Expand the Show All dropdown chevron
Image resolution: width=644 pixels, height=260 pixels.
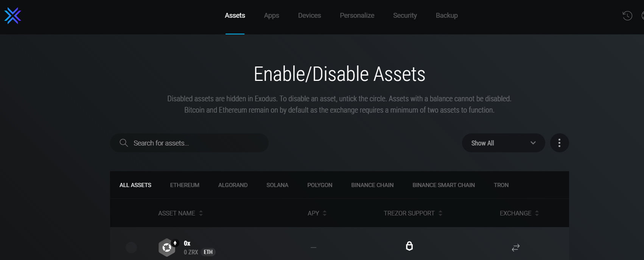[533, 143]
